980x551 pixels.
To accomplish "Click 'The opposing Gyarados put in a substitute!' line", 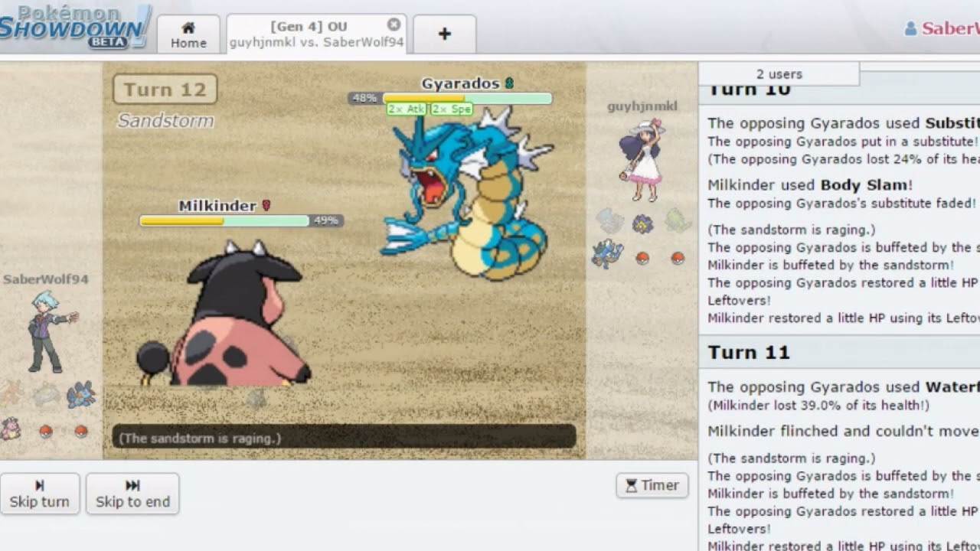I will click(843, 142).
